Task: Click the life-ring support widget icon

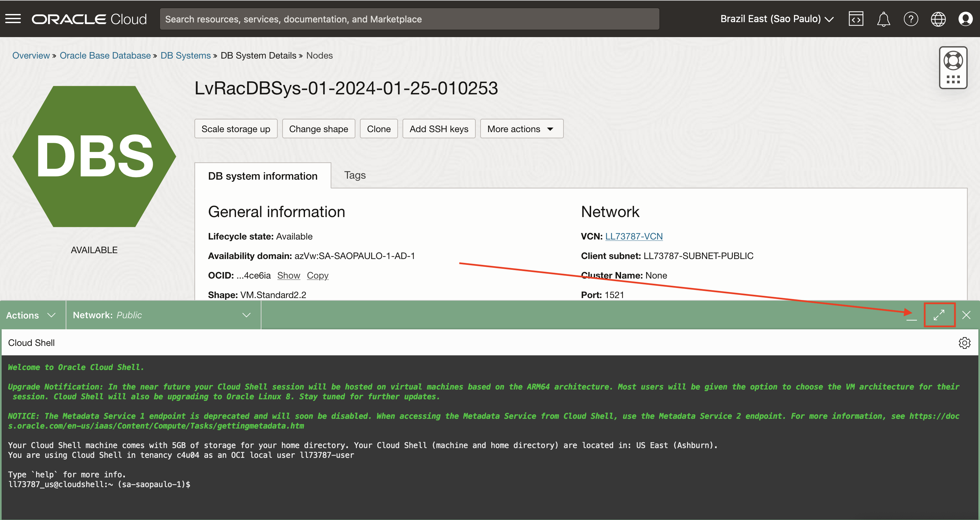Action: pyautogui.click(x=953, y=61)
